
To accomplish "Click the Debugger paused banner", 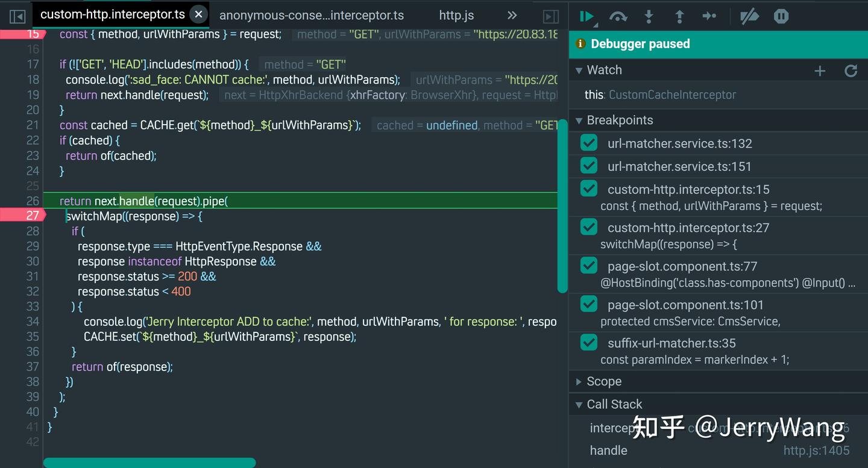I will [x=719, y=44].
